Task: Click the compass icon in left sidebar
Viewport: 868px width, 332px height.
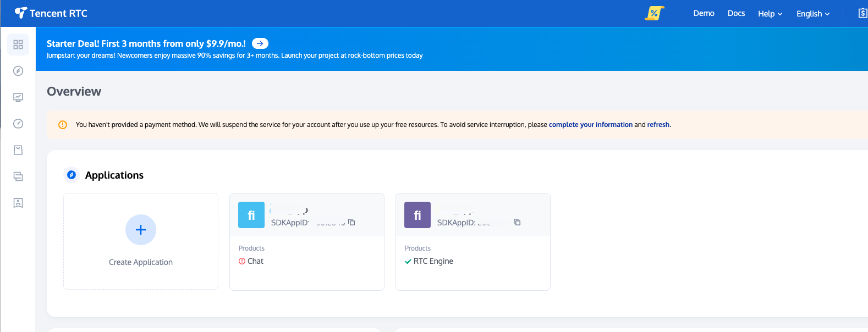Action: point(18,71)
